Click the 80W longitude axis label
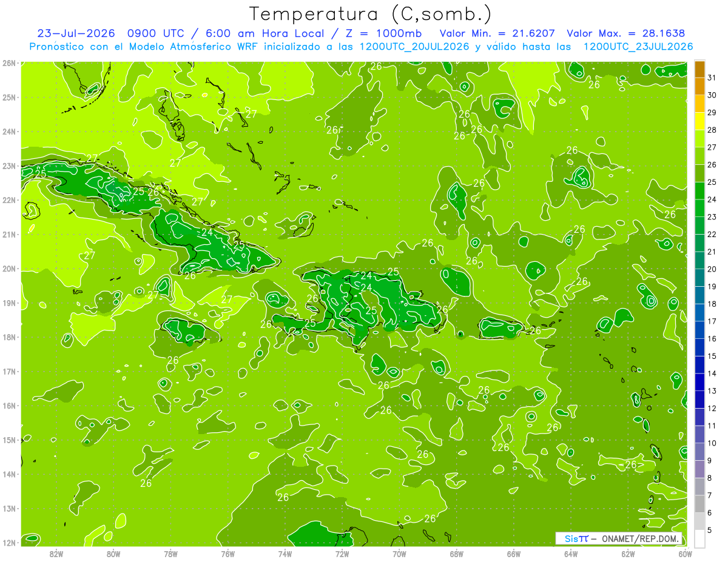 (x=113, y=554)
